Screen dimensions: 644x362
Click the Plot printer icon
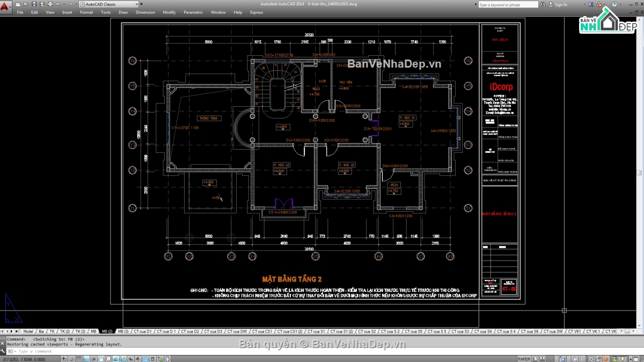tap(50, 4)
